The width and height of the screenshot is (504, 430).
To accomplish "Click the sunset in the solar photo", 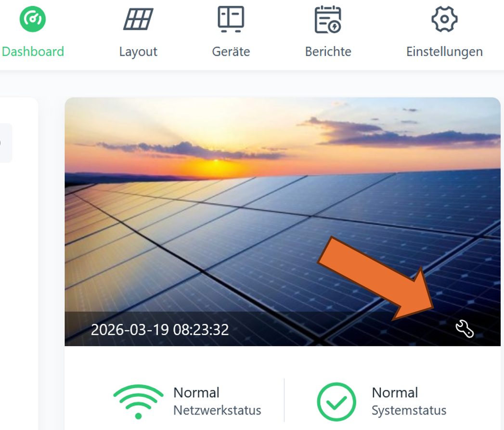I will point(216,165).
